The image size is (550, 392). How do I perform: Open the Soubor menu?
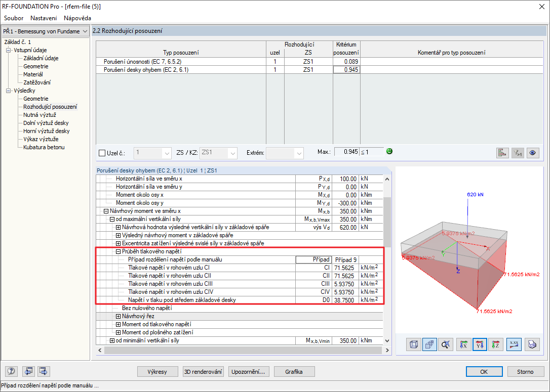[14, 18]
